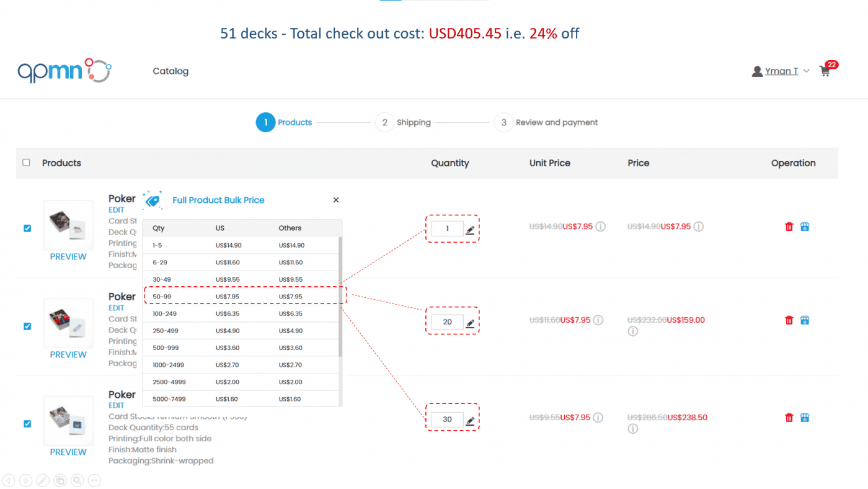Toggle the select-all Products checkbox
The height and width of the screenshot is (489, 868).
26,163
